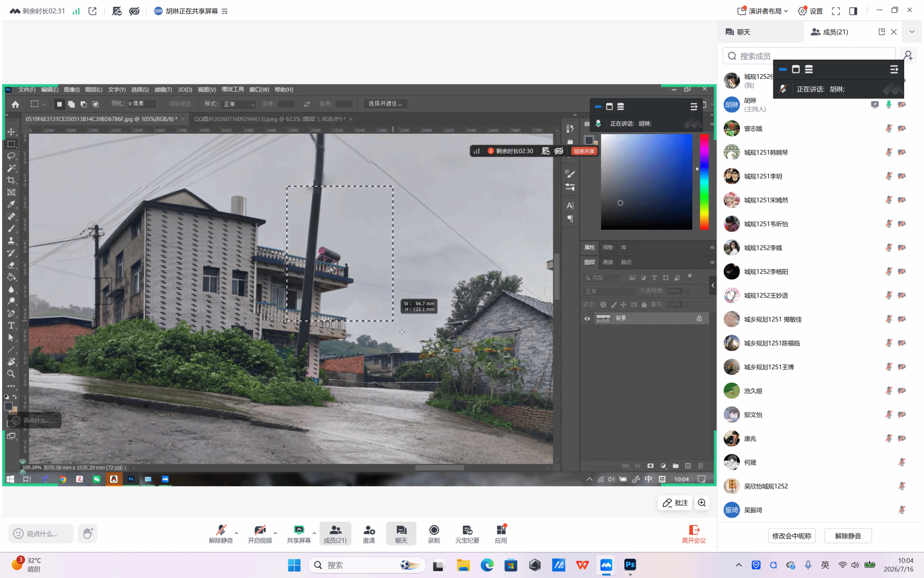Image resolution: width=924 pixels, height=578 pixels.
Task: Open Microsoft Edge from the Windows taskbar
Action: (x=487, y=565)
